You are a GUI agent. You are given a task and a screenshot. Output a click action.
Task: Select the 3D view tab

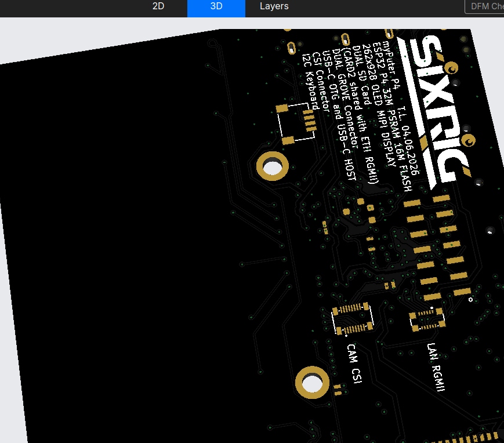pos(216,6)
